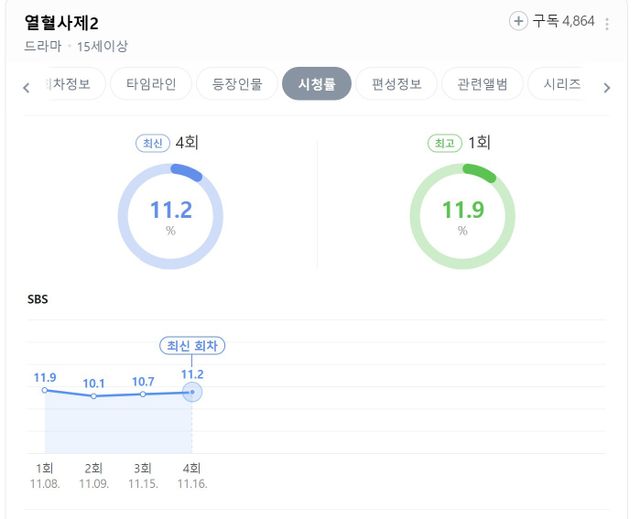
Task: Open the 편성정보 tab
Action: click(396, 85)
